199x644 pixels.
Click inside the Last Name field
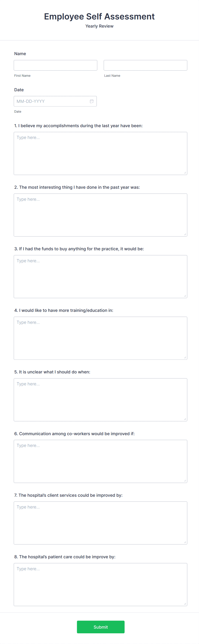coord(145,65)
